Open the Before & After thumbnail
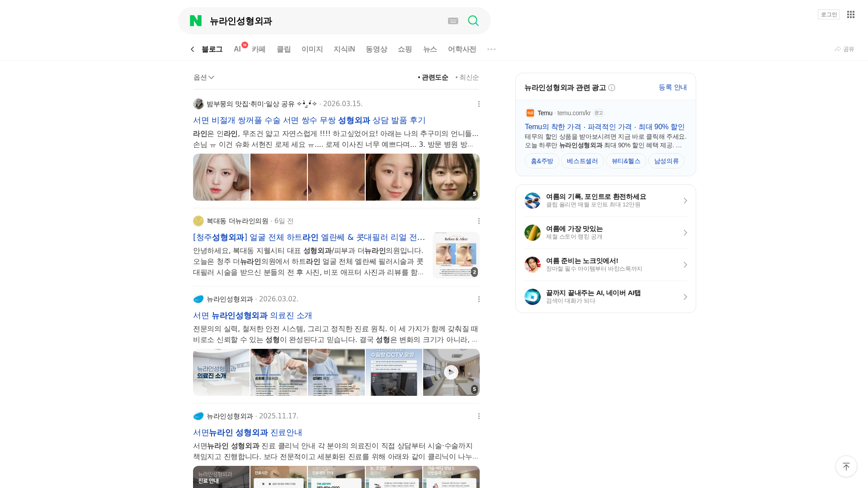This screenshot has width=868, height=488. click(x=456, y=255)
